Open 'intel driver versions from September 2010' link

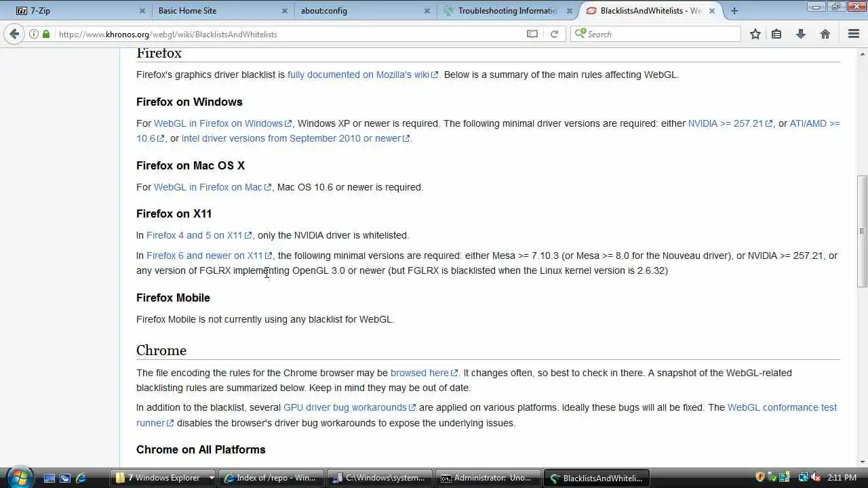tap(296, 138)
